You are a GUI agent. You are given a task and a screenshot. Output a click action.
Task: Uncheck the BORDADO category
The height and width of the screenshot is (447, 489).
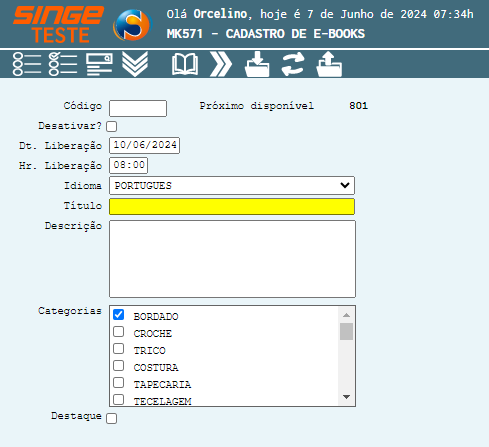pos(118,315)
